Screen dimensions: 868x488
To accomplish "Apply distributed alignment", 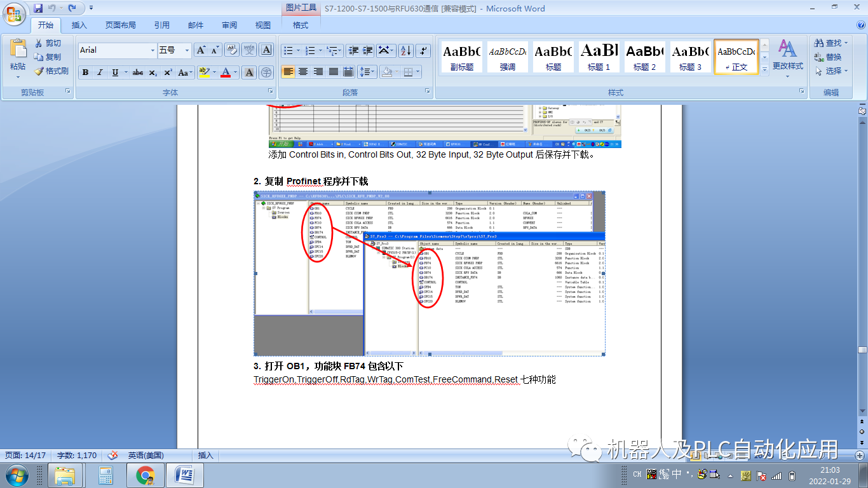I will tap(348, 72).
